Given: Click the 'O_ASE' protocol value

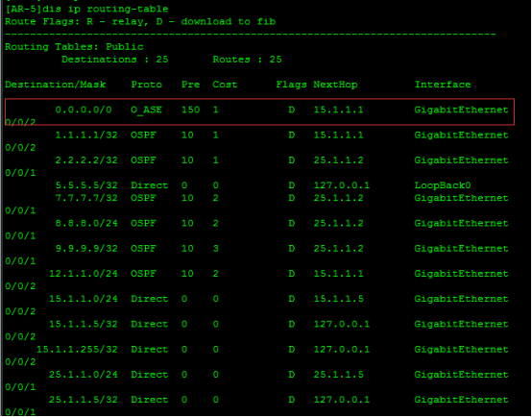Looking at the screenshot, I should tap(147, 110).
